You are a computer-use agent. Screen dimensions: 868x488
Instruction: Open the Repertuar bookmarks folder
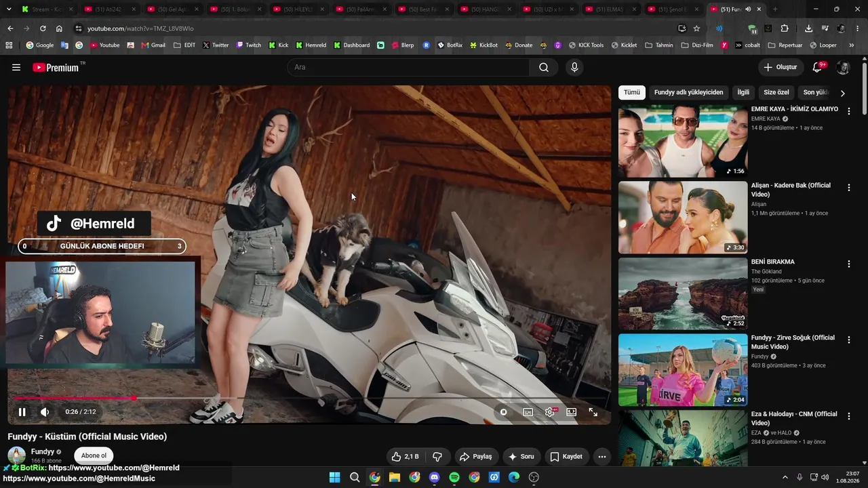[785, 45]
